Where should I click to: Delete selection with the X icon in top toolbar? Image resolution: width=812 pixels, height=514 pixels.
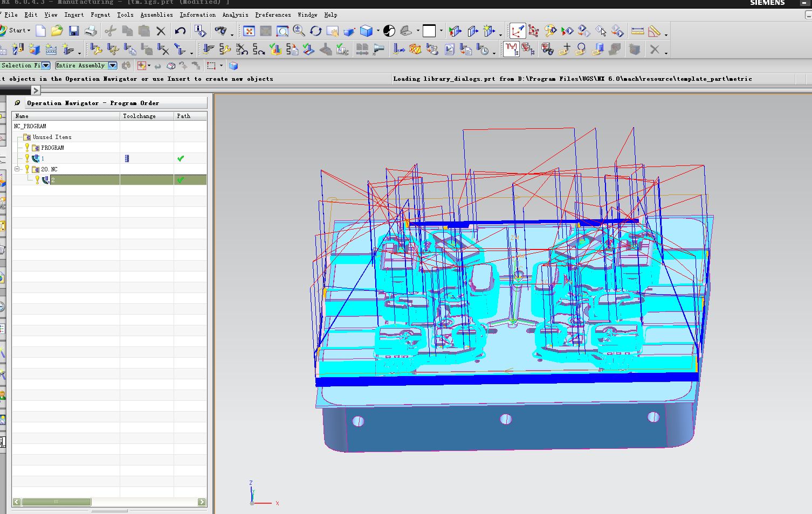point(161,31)
